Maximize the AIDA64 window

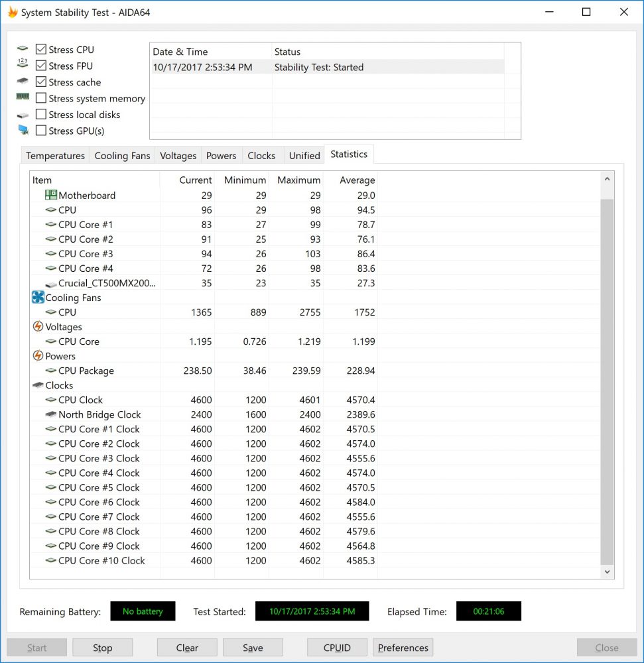586,12
